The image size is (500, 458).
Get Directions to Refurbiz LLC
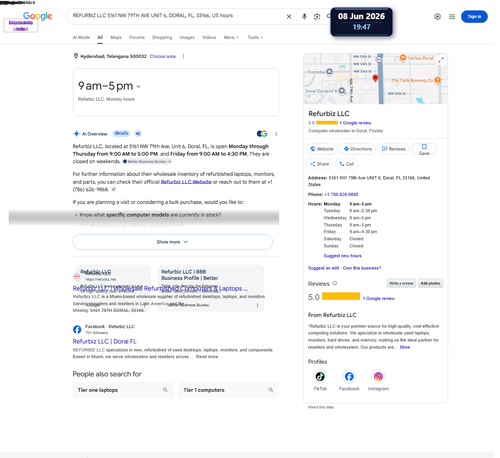pos(357,149)
